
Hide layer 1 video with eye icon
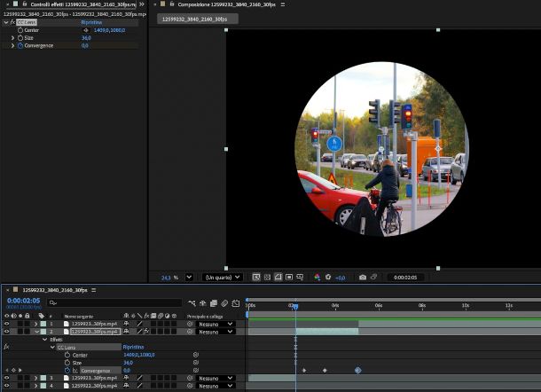pos(6,324)
